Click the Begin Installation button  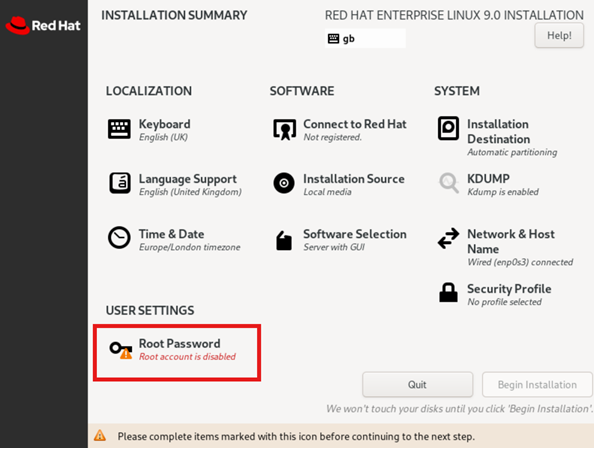tap(537, 384)
